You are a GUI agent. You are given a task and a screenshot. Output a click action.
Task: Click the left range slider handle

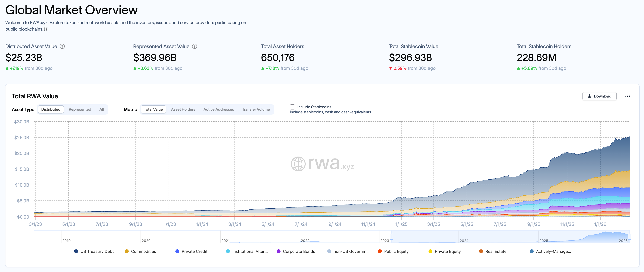(x=391, y=237)
